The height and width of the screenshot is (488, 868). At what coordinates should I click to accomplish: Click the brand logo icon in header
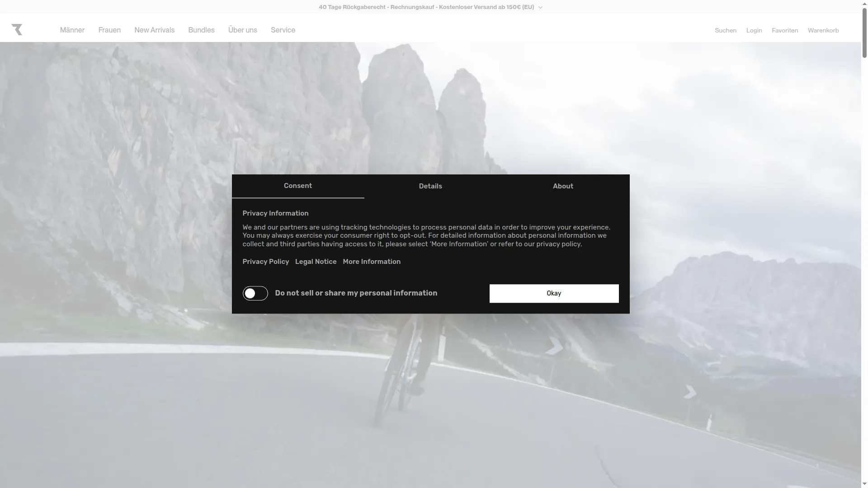[x=17, y=30]
